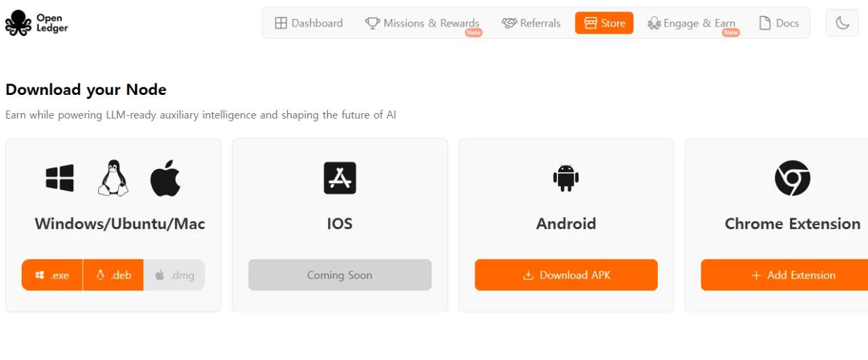Screen dimensions: 868x360
Task: Toggle dark mode with moon icon
Action: 842,23
